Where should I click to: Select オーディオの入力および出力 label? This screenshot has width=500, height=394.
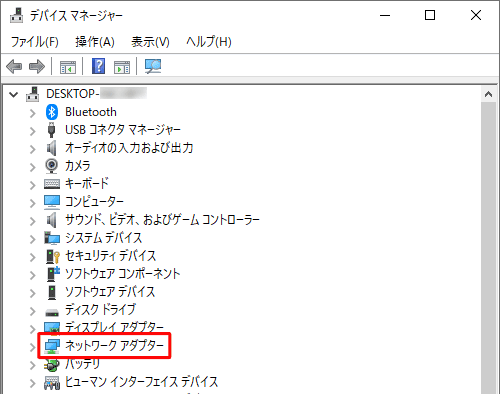pos(129,147)
